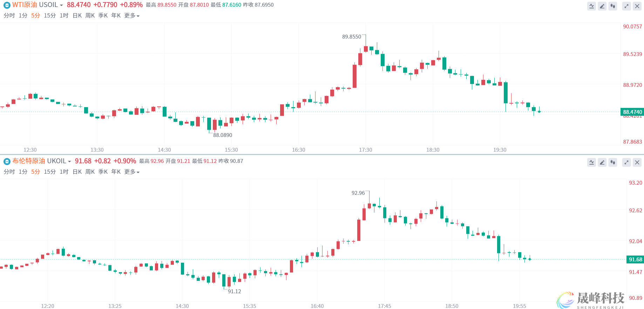The image size is (644, 309).
Task: Switch WTI chart to 周K timeframe
Action: coord(90,15)
